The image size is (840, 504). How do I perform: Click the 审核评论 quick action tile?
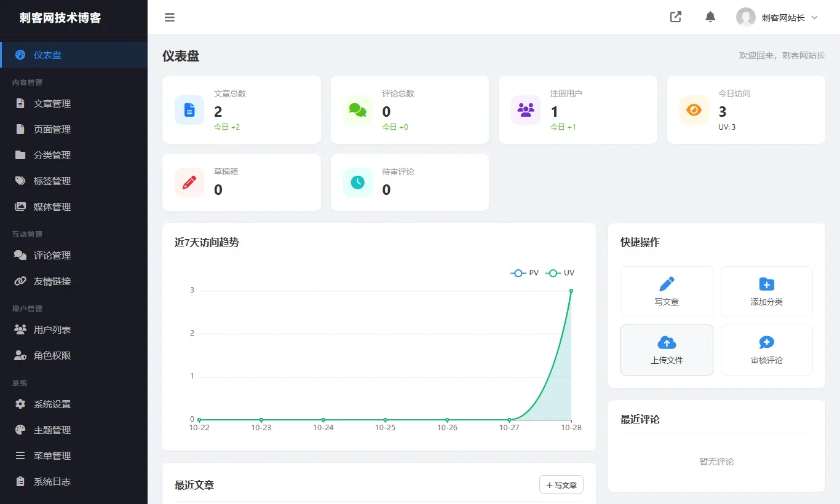(x=767, y=350)
